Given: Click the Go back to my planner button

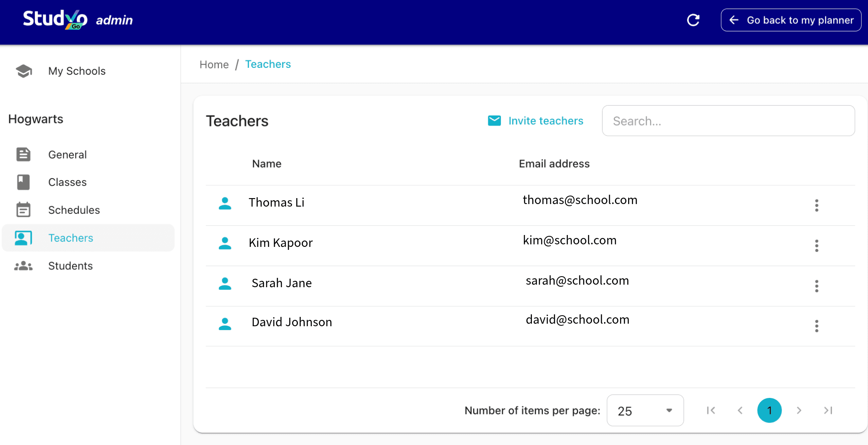Looking at the screenshot, I should 791,20.
